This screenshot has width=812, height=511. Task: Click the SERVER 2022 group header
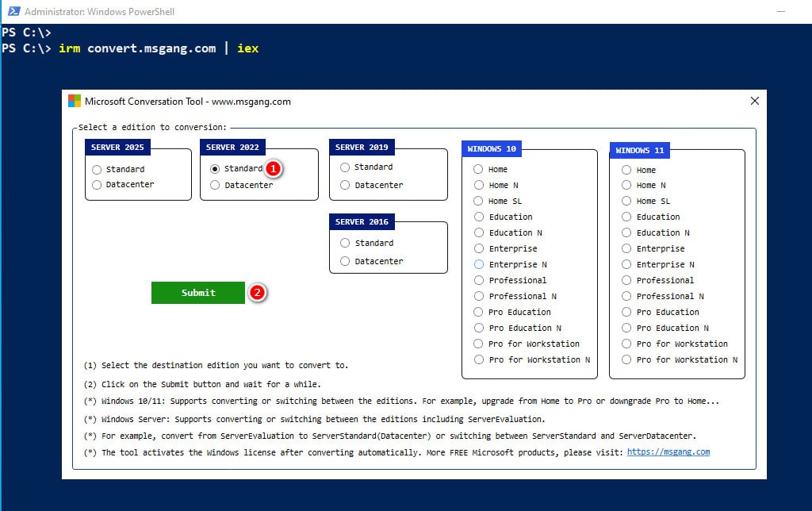232,147
